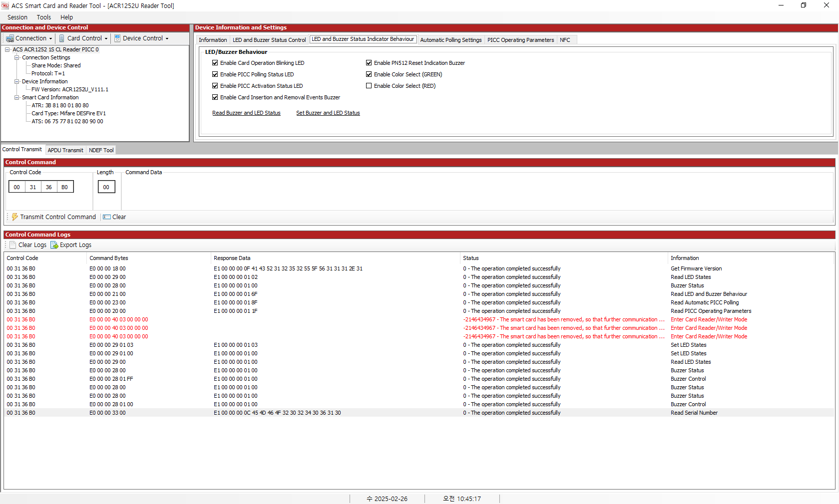The image size is (839, 504).
Task: Click the Command Bytes column header
Action: click(149, 258)
